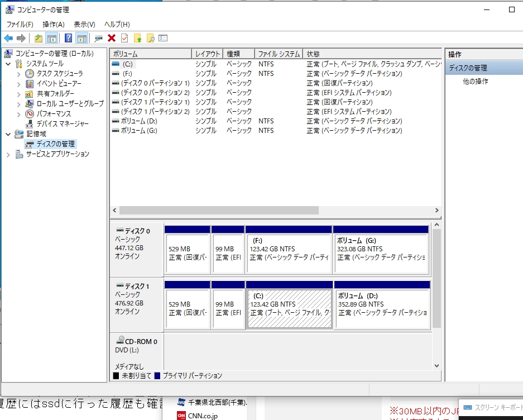Click the ボリューム column header
Screen dimensions: 523x420
[151, 54]
